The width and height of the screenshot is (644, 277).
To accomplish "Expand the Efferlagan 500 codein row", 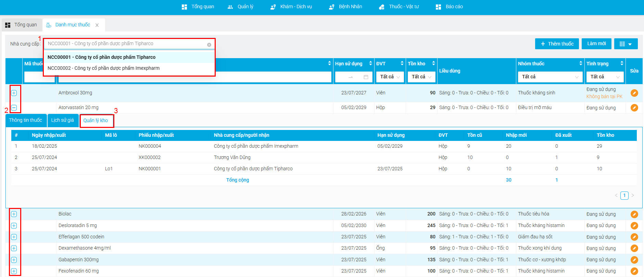I will click(x=14, y=237).
